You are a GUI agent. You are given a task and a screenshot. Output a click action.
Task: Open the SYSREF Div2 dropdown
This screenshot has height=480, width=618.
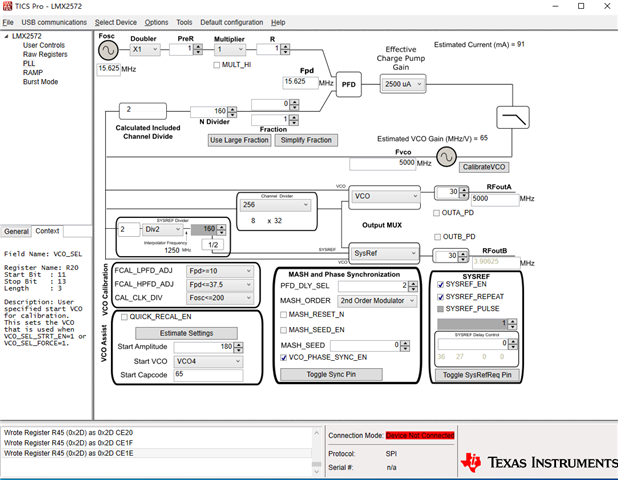(x=162, y=229)
